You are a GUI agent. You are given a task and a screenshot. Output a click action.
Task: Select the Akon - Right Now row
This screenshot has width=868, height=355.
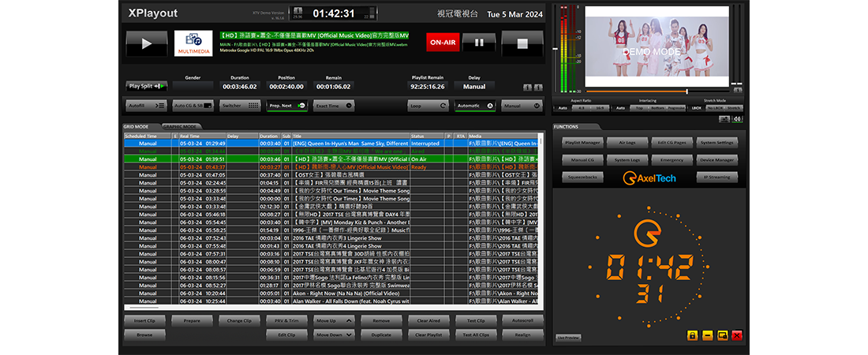(x=331, y=293)
